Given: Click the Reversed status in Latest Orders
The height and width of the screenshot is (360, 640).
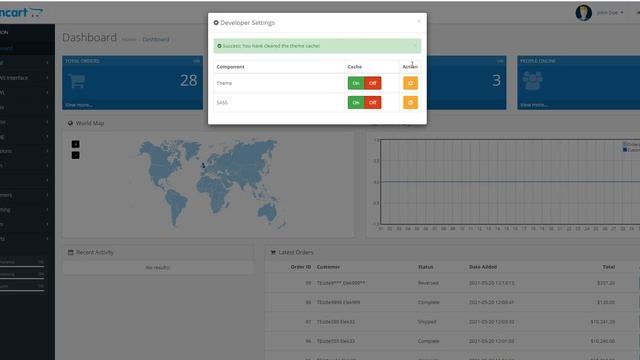Looking at the screenshot, I should [x=428, y=283].
